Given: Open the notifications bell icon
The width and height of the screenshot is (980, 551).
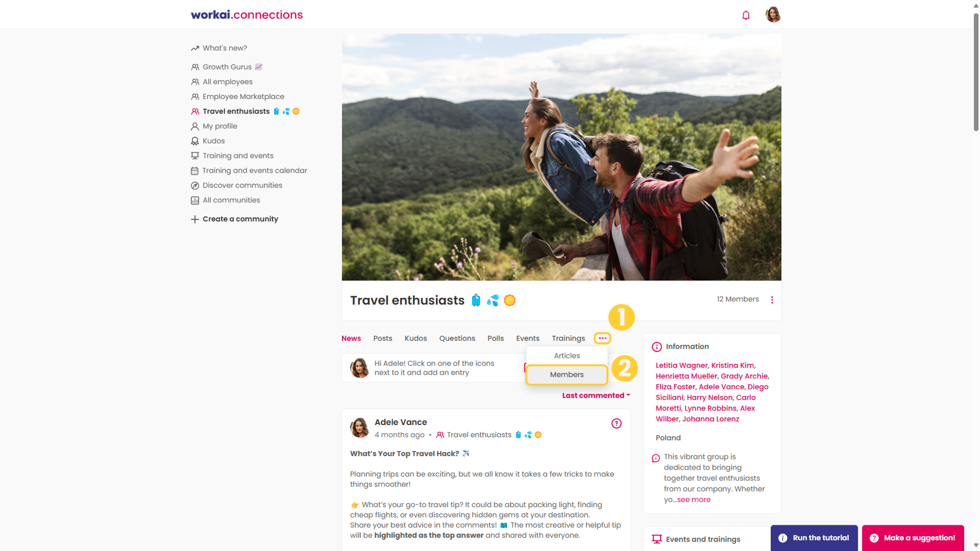Looking at the screenshot, I should (746, 15).
